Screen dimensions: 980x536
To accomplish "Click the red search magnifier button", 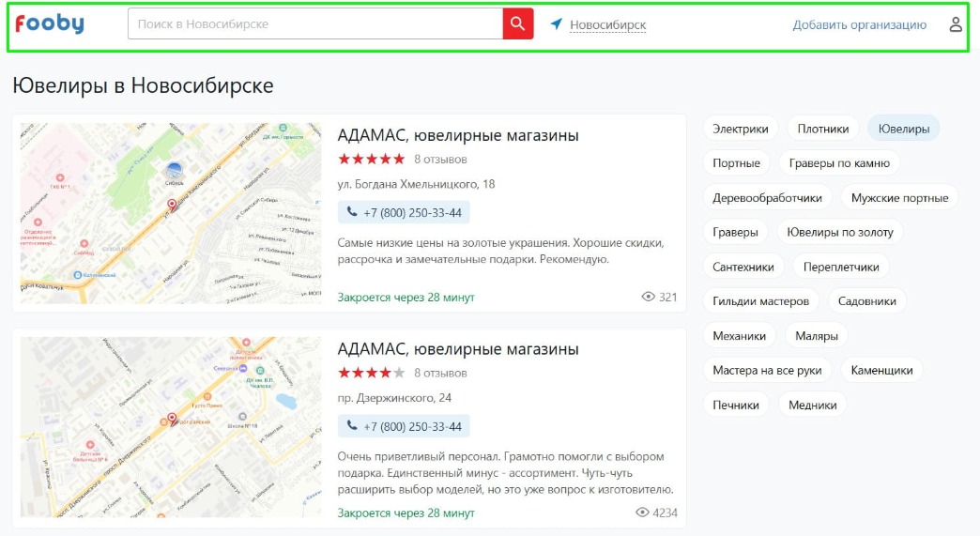I will pos(517,23).
